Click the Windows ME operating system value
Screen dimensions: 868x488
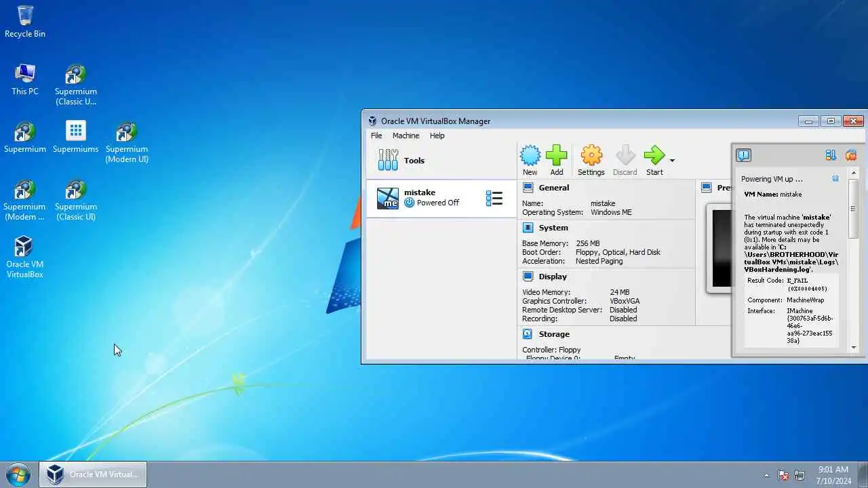click(611, 212)
